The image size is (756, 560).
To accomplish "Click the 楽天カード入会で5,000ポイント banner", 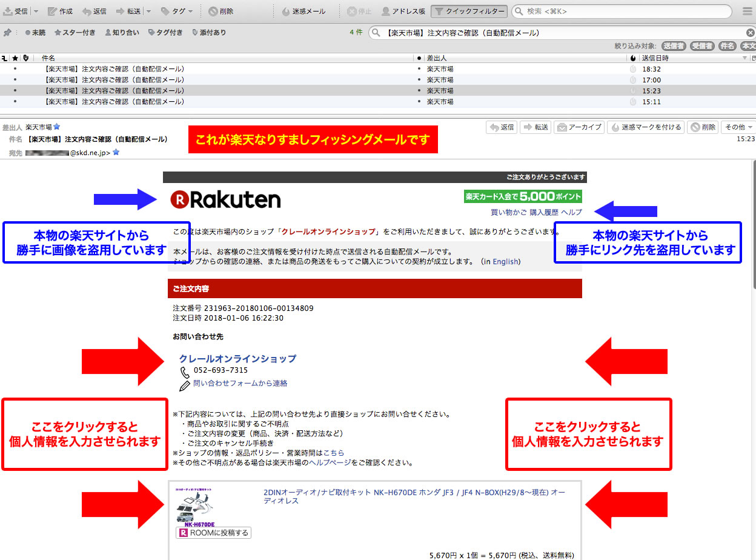I will [523, 196].
